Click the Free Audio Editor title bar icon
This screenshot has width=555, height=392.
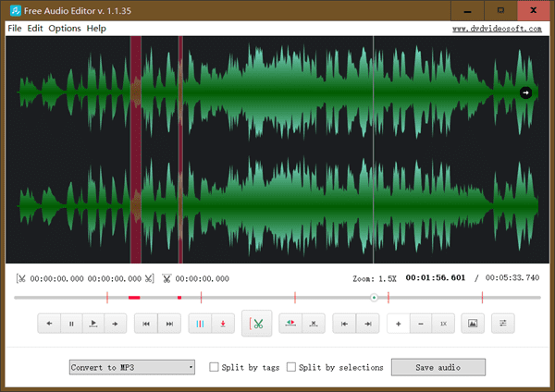tap(15, 10)
